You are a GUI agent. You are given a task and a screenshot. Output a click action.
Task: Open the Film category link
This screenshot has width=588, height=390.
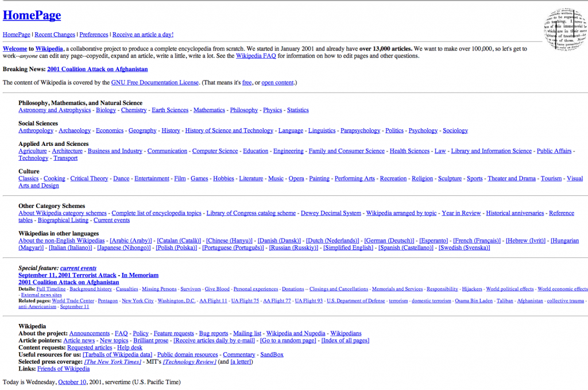coord(180,179)
